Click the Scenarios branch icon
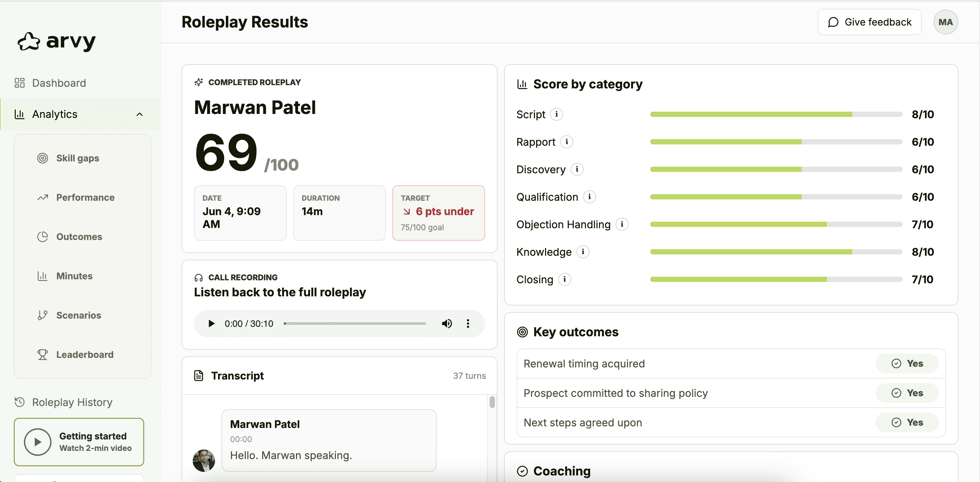 coord(43,315)
